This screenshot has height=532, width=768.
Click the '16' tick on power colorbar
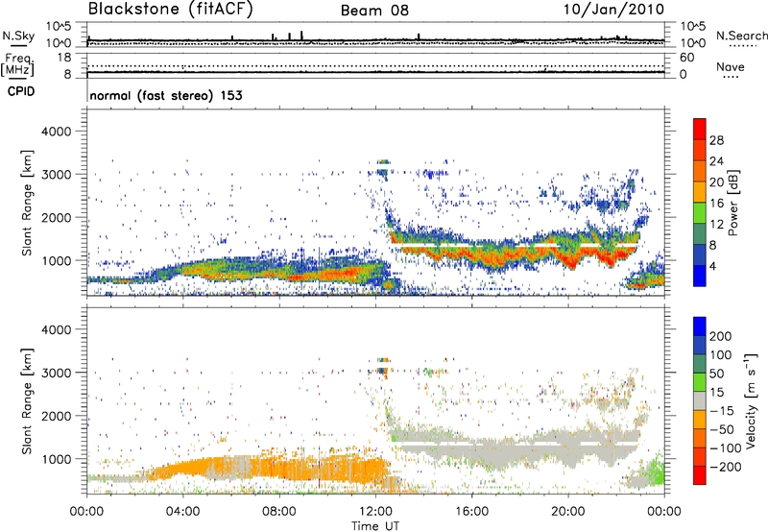tap(716, 204)
